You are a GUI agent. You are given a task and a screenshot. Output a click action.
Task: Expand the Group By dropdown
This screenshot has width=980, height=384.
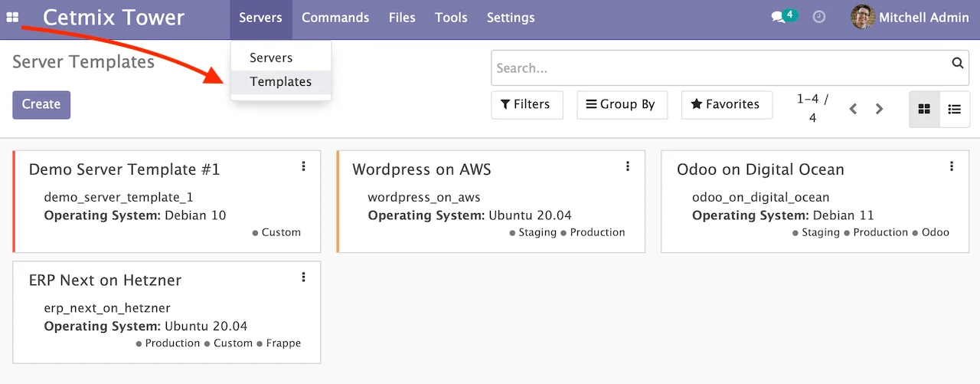point(621,105)
